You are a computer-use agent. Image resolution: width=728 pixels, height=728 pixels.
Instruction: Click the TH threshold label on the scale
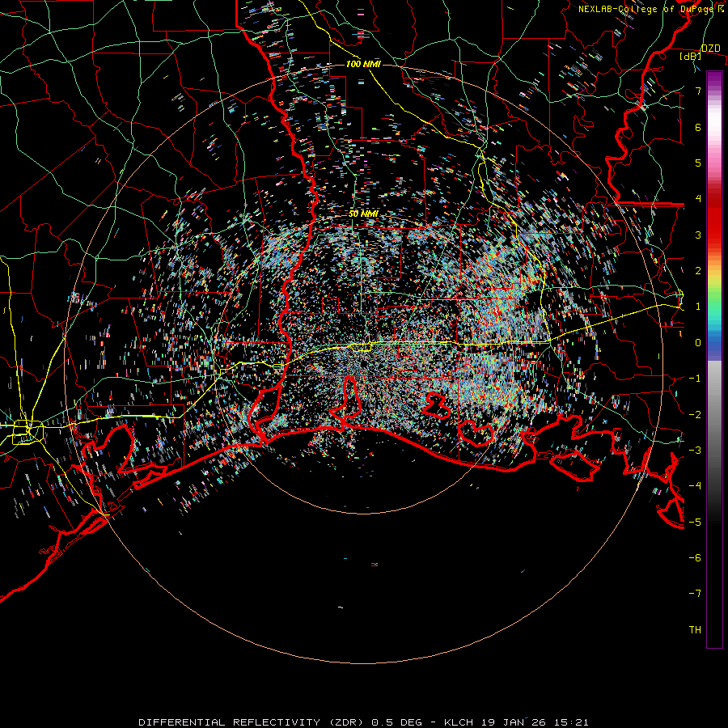coord(695,630)
